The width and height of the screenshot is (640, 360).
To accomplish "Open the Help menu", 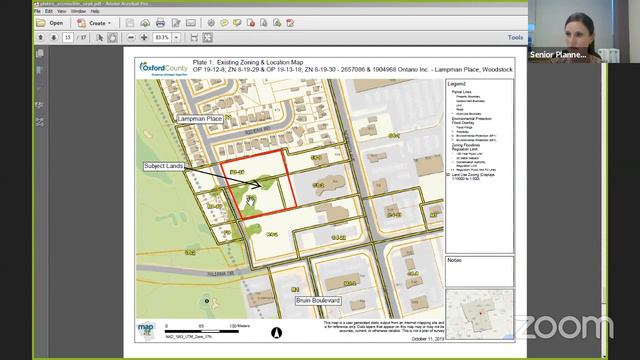I will 95,11.
